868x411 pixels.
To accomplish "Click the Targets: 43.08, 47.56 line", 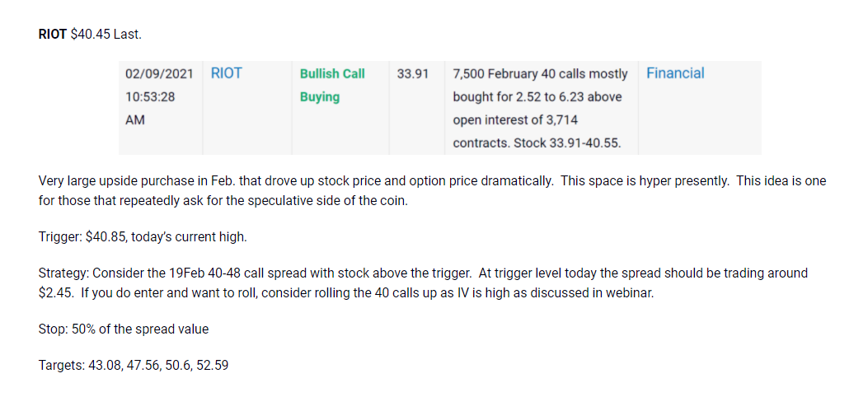I will coord(134,365).
